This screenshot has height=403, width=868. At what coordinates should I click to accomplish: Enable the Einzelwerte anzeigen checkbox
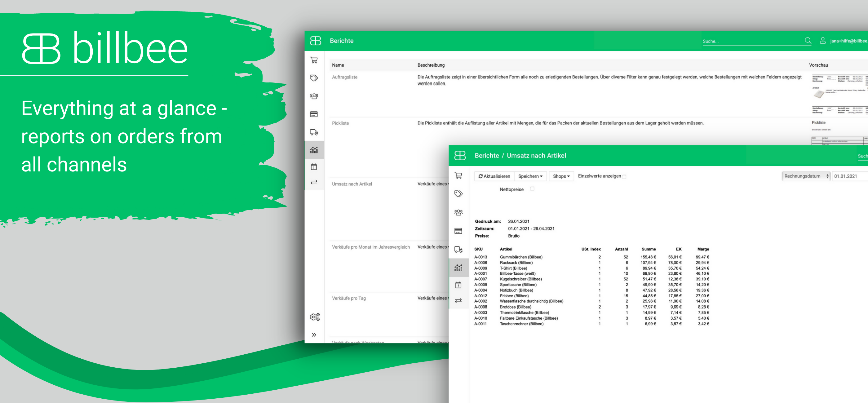624,177
